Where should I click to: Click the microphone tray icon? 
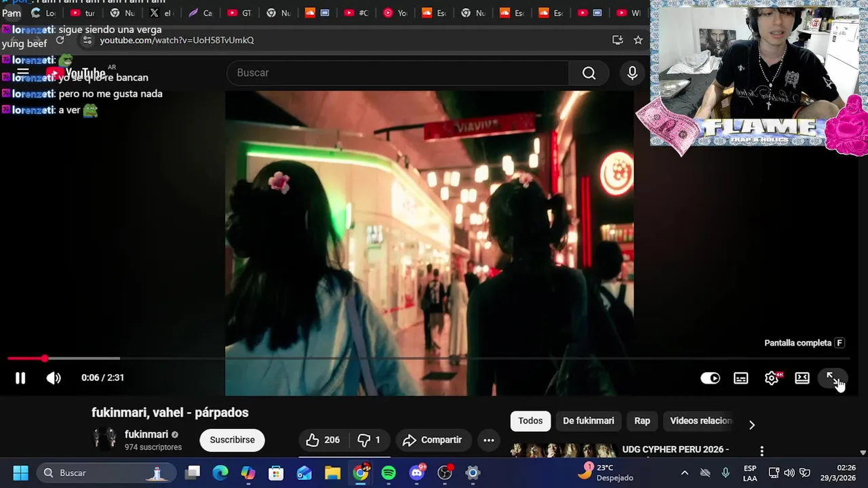[x=726, y=472]
